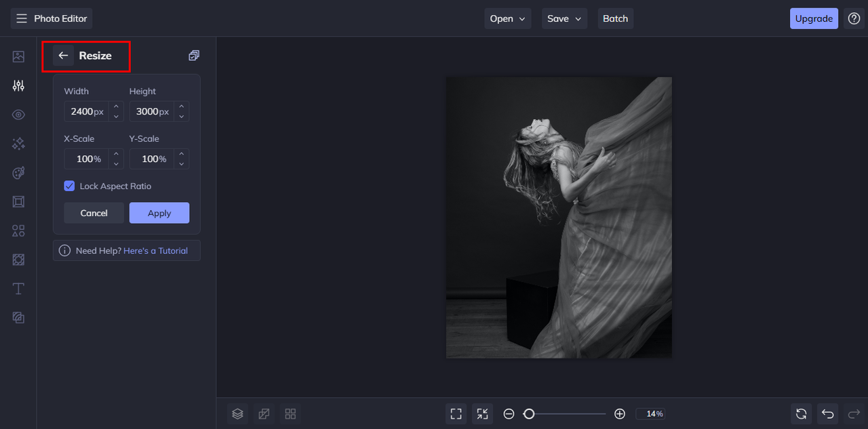The height and width of the screenshot is (429, 868).
Task: Open the Graphics shapes sidebar icon
Action: pos(18,231)
